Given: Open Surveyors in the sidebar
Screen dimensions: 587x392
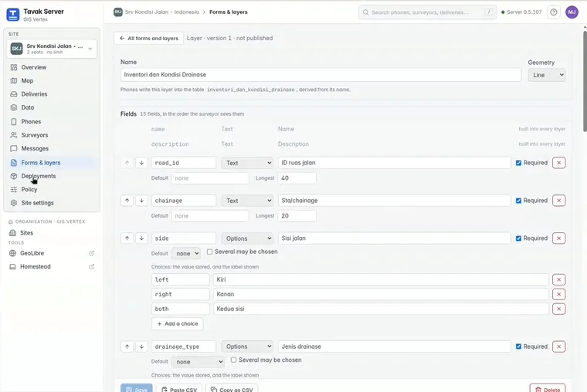Looking at the screenshot, I should tap(52, 135).
